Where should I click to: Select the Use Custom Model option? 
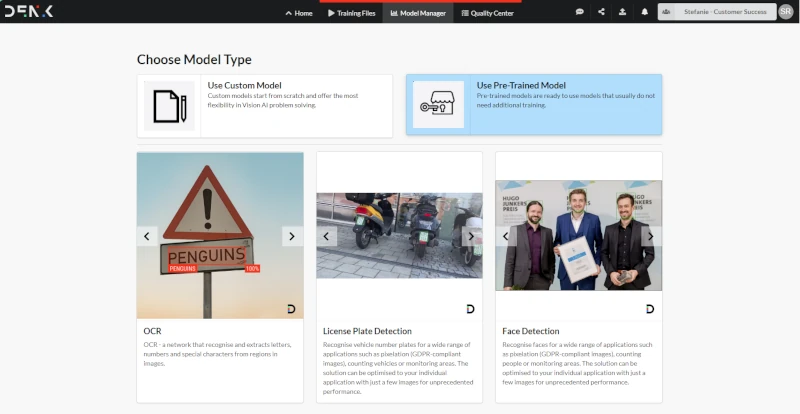click(x=244, y=86)
